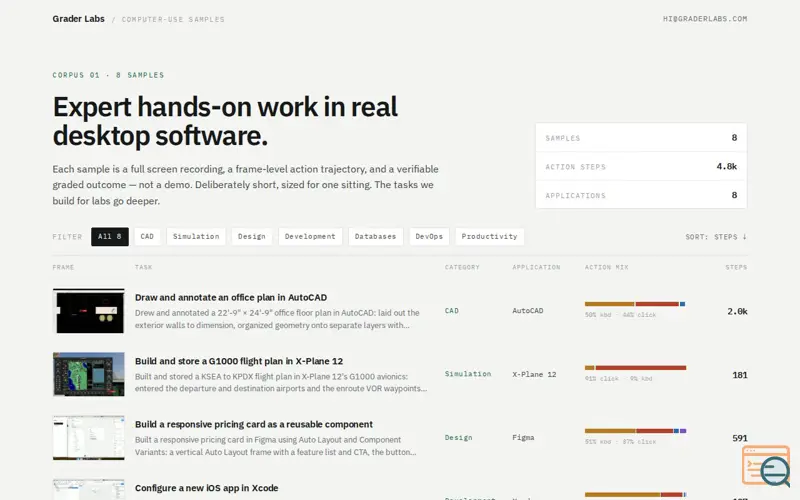Click the Action Steps stat showing 4.8k
Screen dimensions: 800x500
641,166
